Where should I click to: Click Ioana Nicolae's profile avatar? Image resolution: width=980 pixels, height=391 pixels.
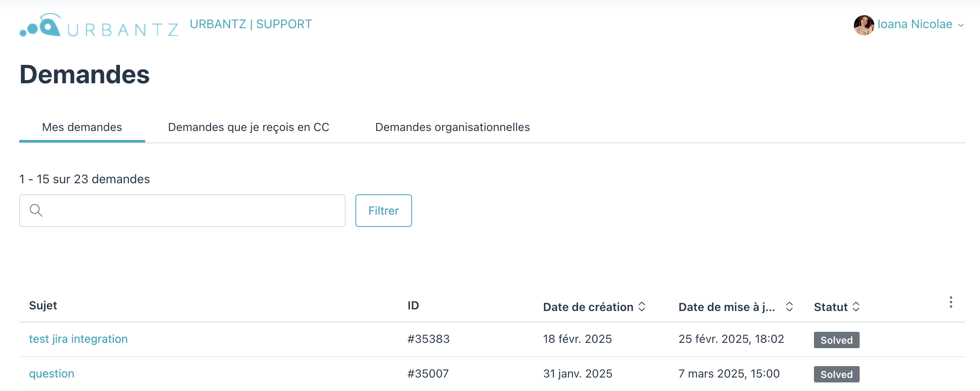click(864, 25)
